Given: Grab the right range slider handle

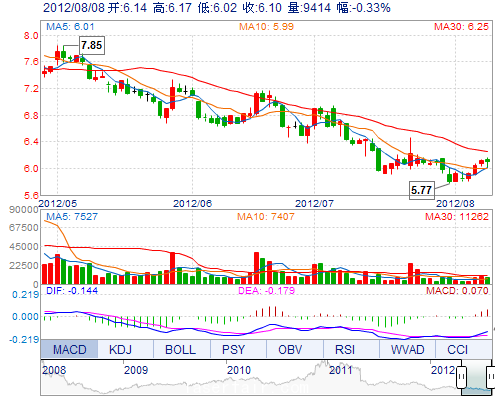Looking at the screenshot, I should (x=491, y=377).
